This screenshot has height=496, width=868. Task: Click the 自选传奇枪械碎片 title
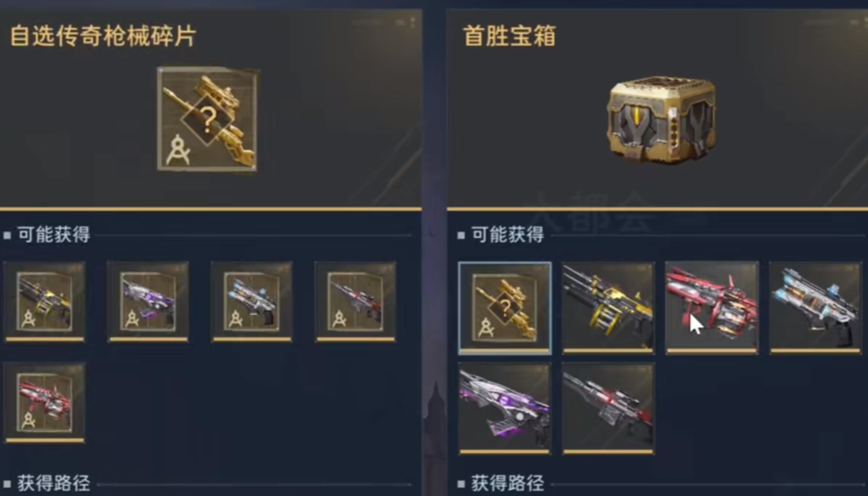click(103, 36)
